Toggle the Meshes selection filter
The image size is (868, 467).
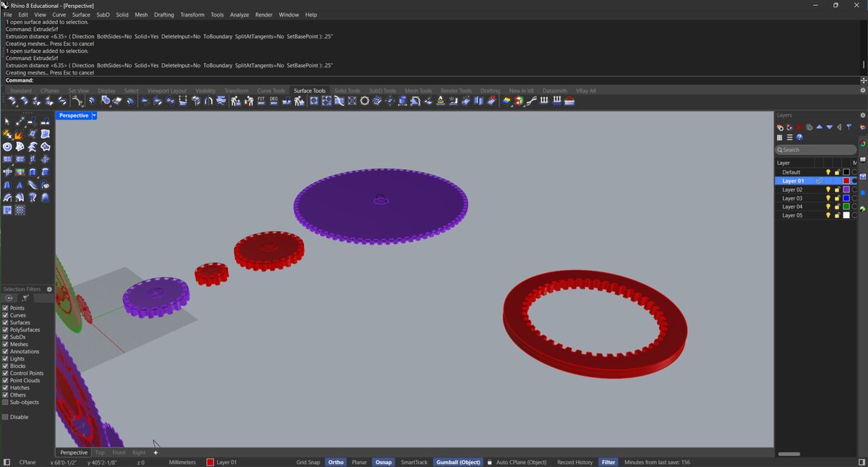(5, 344)
